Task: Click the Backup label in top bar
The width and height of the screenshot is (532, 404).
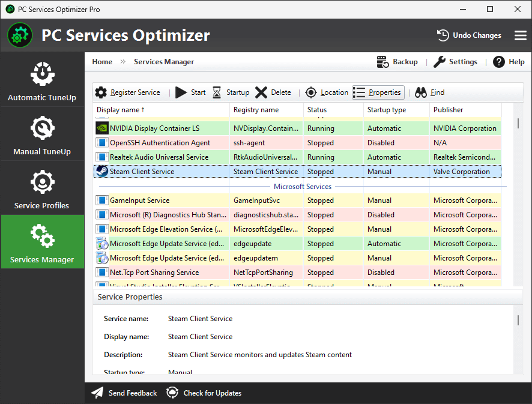Action: pos(405,62)
